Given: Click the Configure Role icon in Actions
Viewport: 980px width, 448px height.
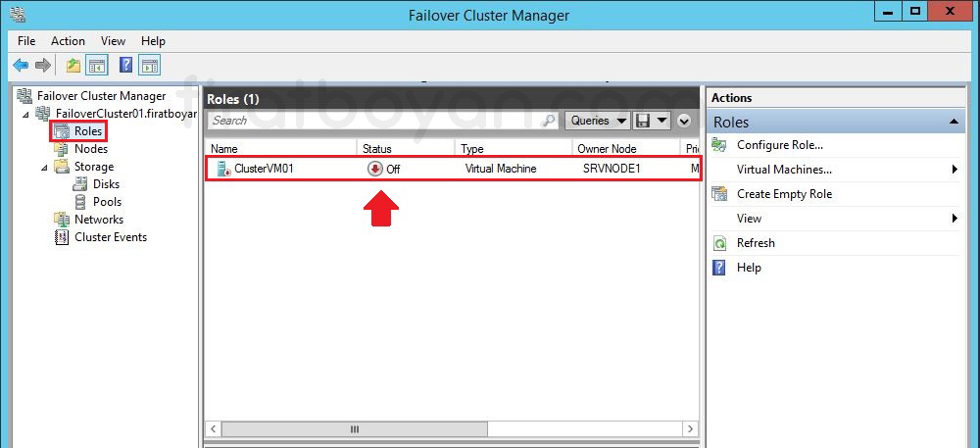Looking at the screenshot, I should pos(720,145).
